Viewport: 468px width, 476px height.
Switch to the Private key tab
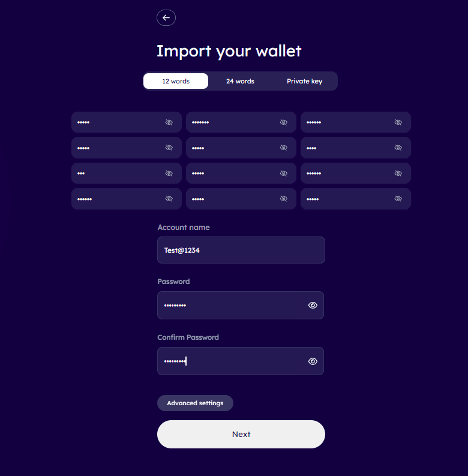pos(304,81)
